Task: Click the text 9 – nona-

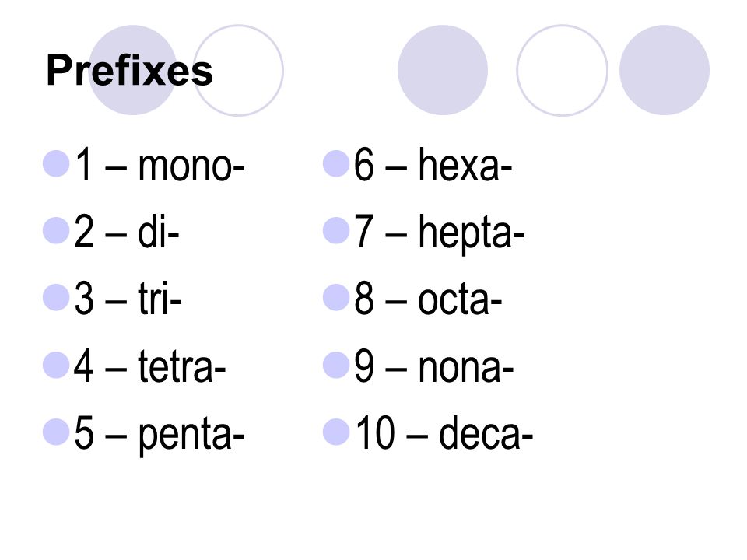Action: coord(434,366)
